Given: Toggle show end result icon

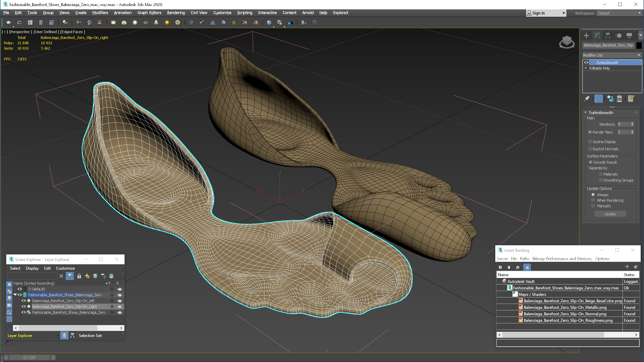Looking at the screenshot, I should click(599, 99).
